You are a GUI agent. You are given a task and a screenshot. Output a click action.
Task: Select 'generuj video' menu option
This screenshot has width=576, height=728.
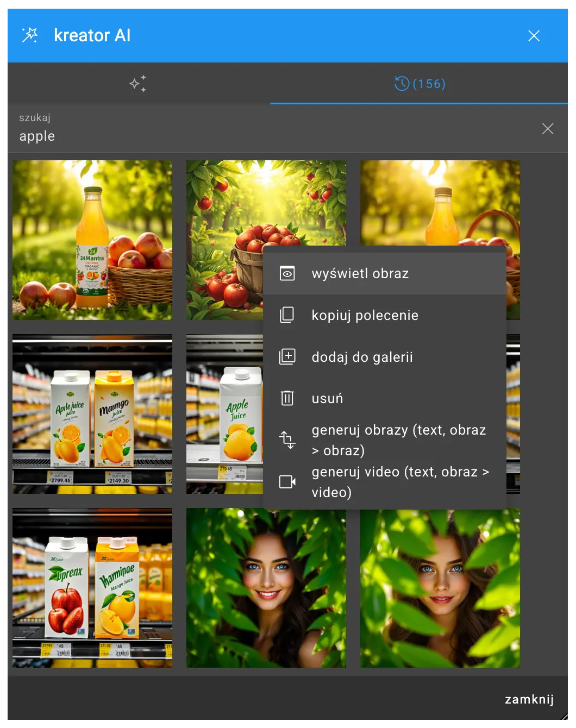(x=400, y=482)
